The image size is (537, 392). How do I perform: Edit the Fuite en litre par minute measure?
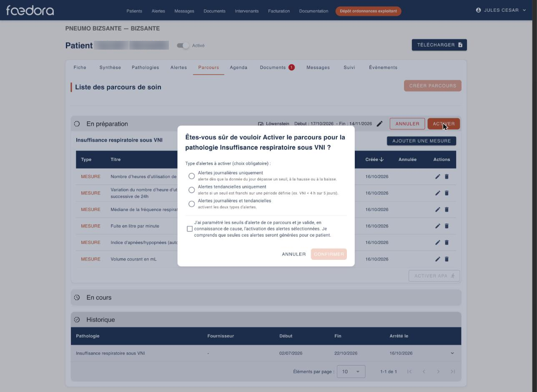(x=437, y=226)
